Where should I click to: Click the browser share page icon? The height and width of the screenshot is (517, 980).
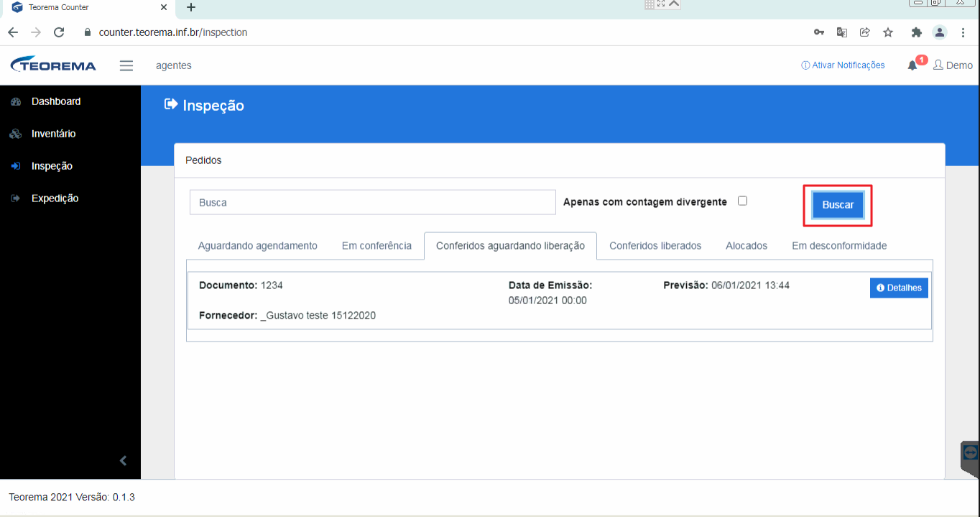point(865,32)
